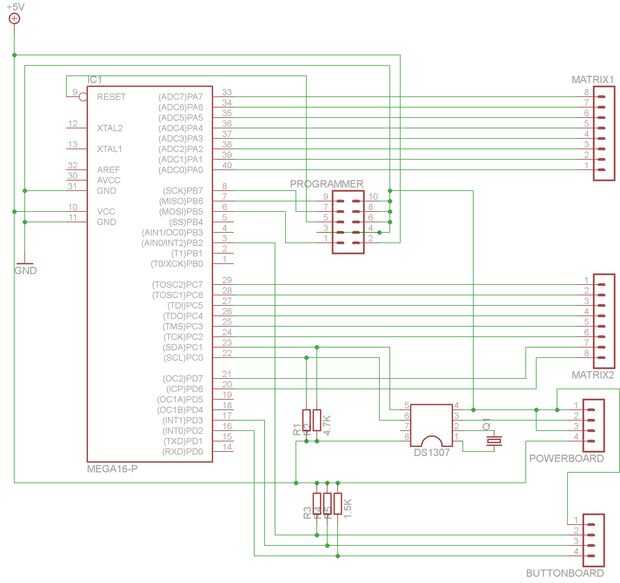The image size is (620, 583).
Task: Click the (INT1)PD3 pin label
Action: coord(183,420)
